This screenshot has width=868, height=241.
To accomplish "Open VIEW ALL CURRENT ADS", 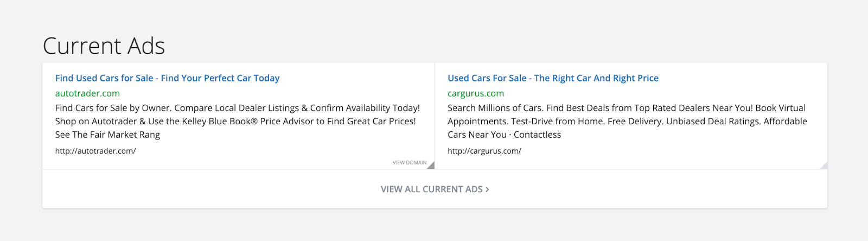I will pos(431,189).
